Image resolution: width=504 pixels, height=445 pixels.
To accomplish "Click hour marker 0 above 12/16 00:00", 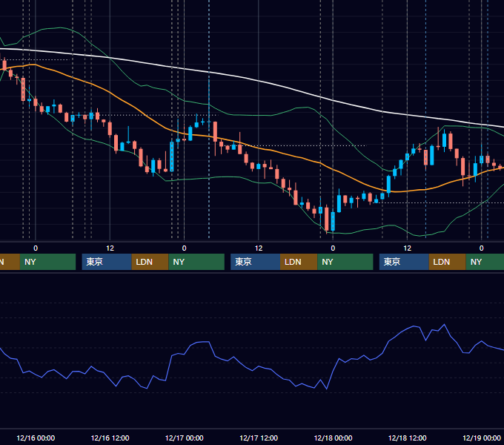I will 36,248.
